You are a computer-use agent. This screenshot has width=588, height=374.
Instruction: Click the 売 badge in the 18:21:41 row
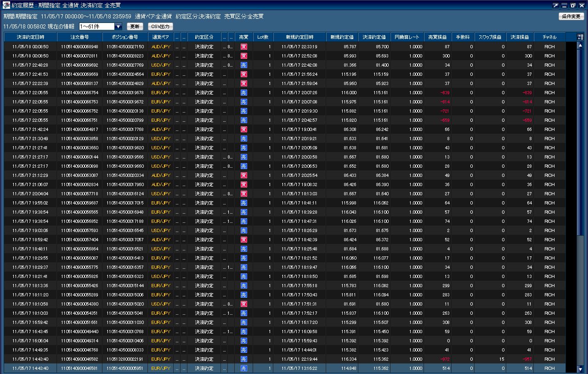pyautogui.click(x=244, y=277)
